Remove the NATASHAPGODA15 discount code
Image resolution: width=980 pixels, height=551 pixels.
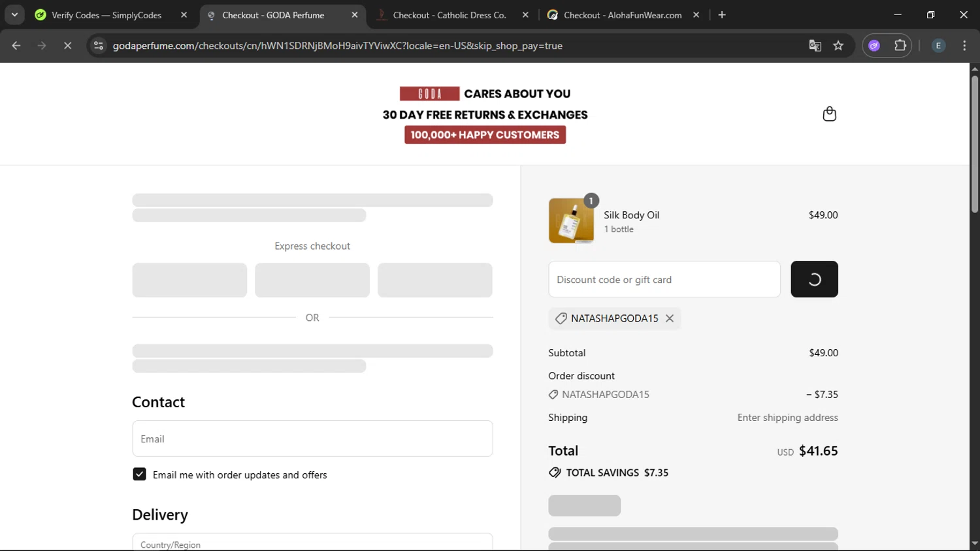point(670,318)
